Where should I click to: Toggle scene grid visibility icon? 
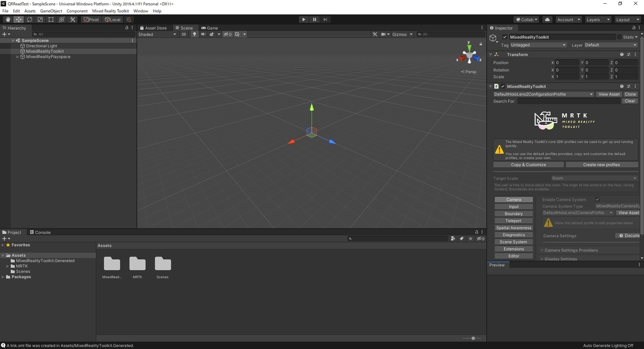237,34
